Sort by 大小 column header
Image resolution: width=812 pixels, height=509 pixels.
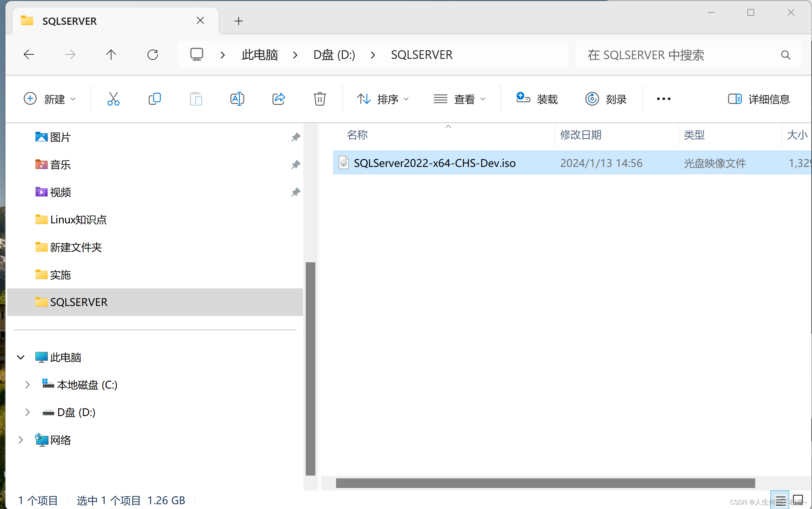coord(797,135)
